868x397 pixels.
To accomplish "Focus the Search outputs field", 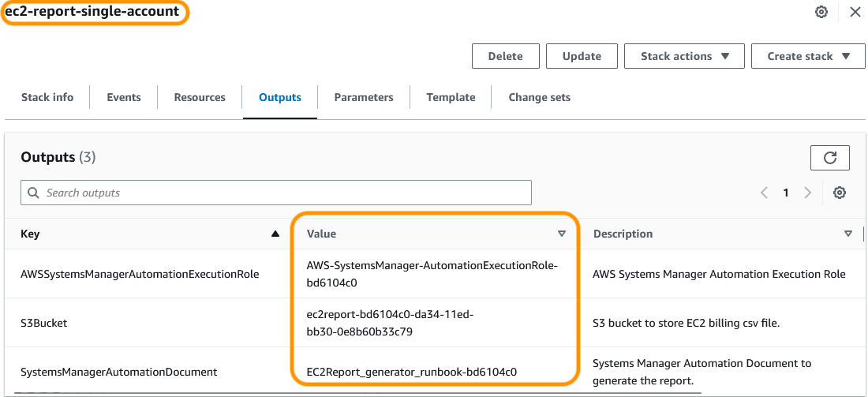I will (276, 193).
